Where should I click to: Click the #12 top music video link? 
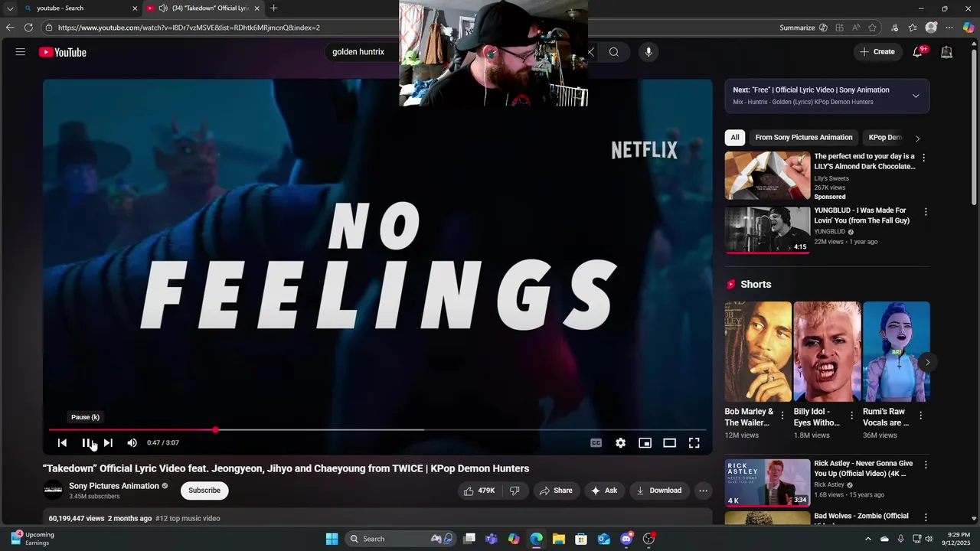(188, 518)
